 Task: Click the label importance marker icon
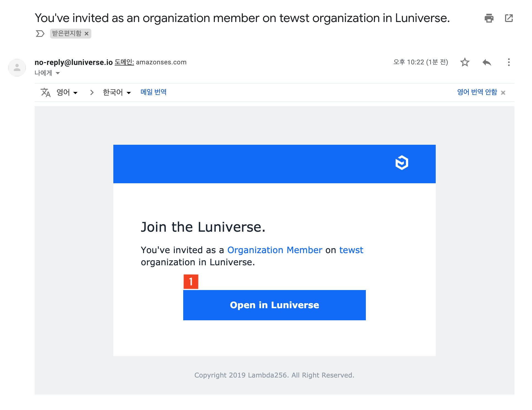click(40, 34)
